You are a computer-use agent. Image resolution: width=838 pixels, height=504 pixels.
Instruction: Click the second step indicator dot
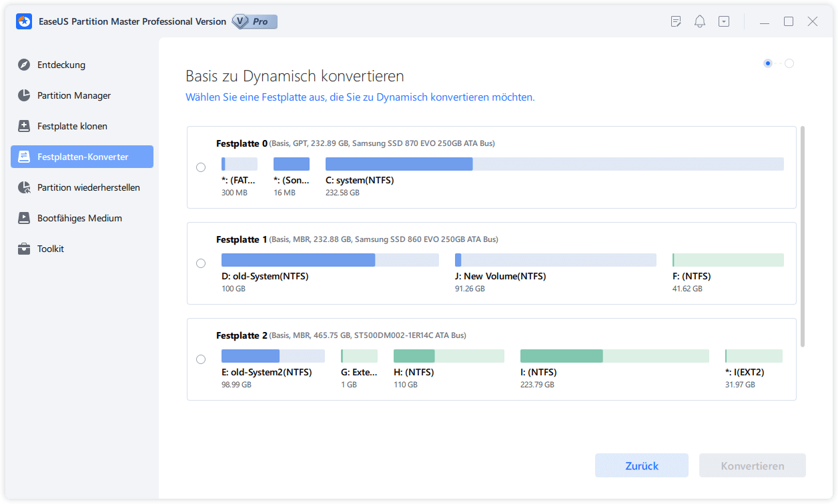[x=789, y=63]
